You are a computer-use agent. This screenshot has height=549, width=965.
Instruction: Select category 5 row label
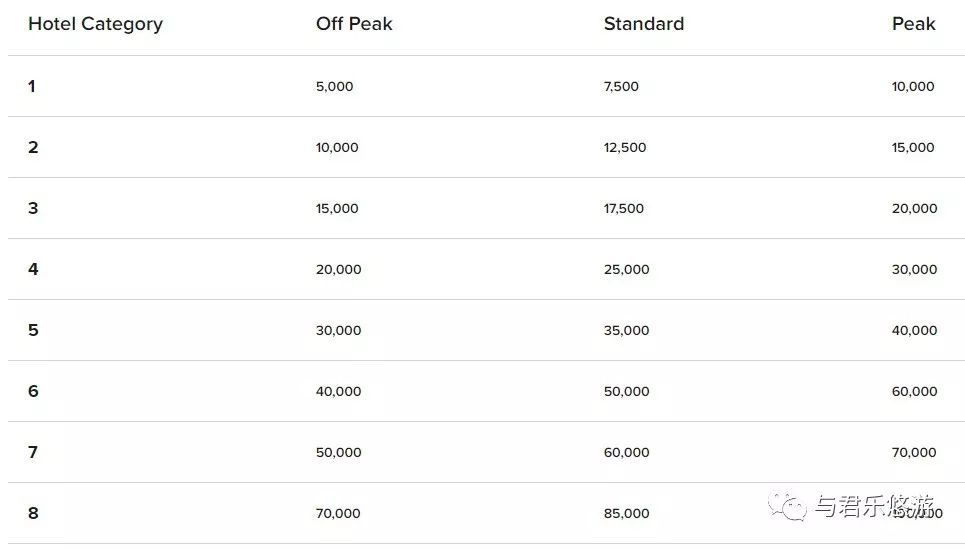coord(33,330)
